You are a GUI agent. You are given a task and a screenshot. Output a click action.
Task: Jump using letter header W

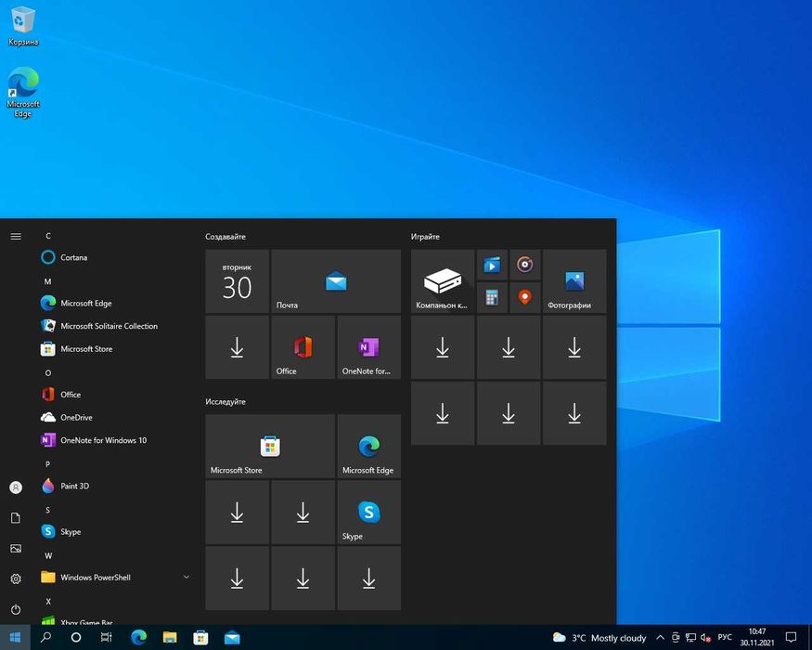pyautogui.click(x=48, y=555)
